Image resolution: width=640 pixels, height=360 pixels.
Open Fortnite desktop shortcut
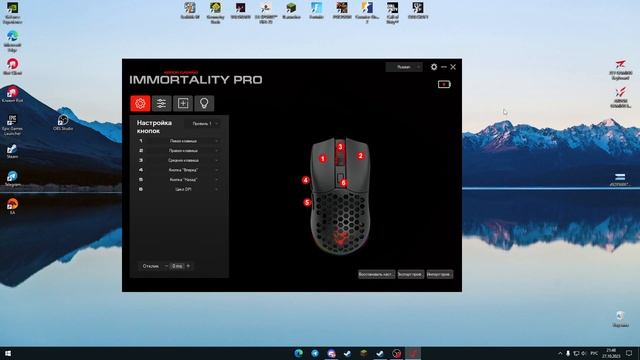click(316, 10)
